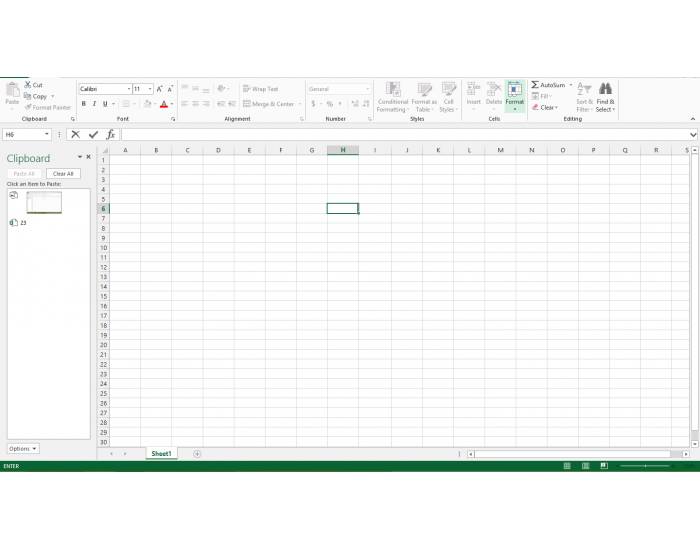
Task: Paste the clipboard item '23'
Action: click(x=23, y=223)
